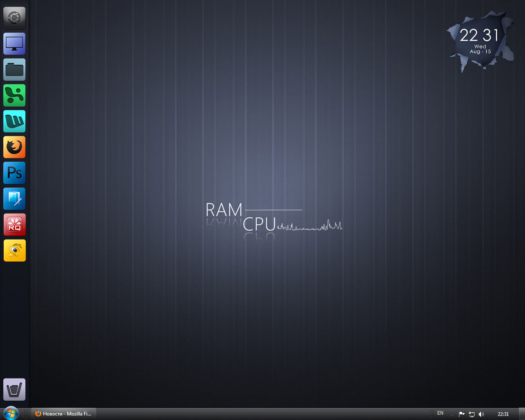
Task: Launch the red RQ messenger icon
Action: point(14,224)
